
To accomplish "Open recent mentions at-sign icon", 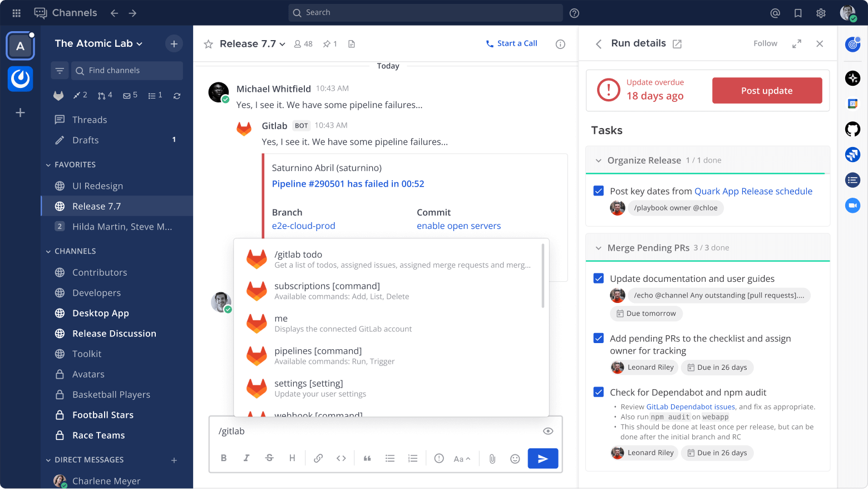I will [x=775, y=13].
